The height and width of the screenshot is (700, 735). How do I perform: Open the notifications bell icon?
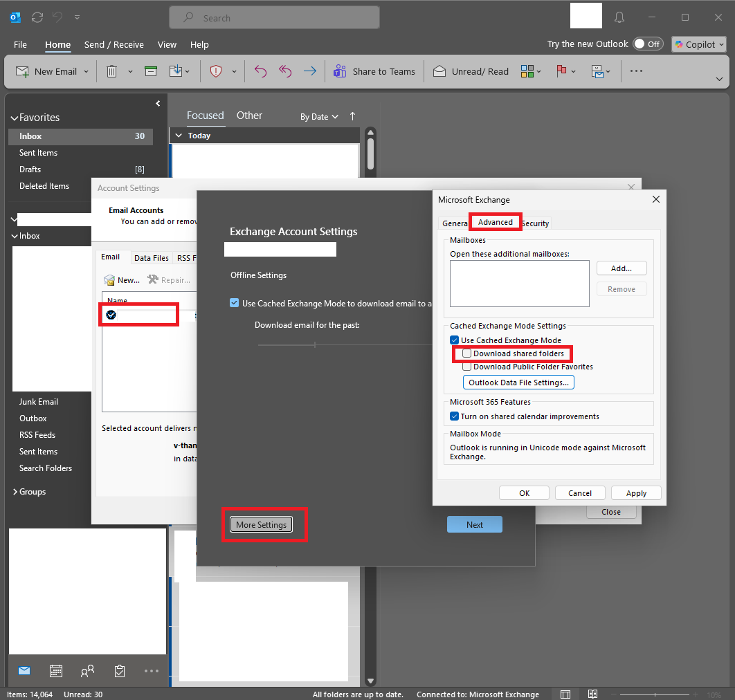pos(619,17)
